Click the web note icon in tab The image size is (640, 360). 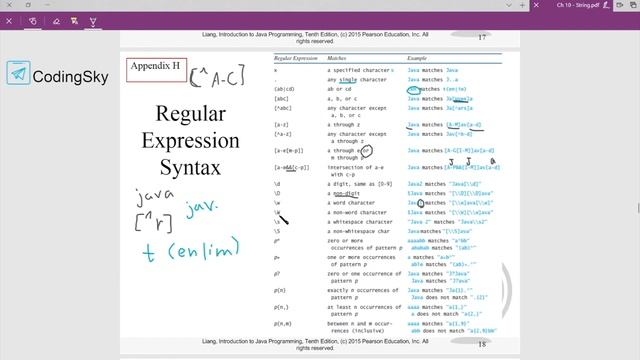[x=607, y=5]
